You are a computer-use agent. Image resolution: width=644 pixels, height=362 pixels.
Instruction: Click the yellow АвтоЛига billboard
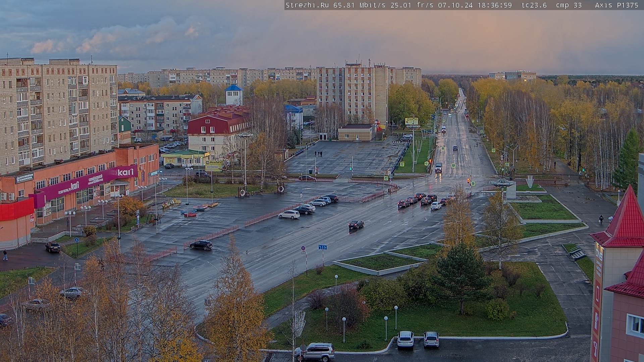(x=214, y=166)
